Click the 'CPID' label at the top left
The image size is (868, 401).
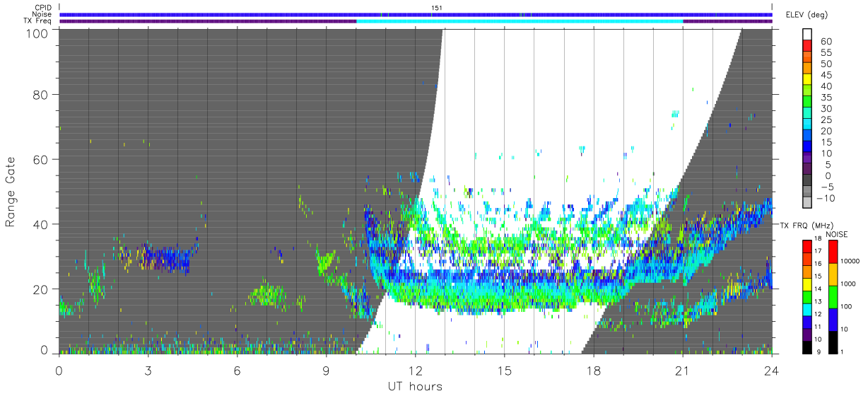(43, 8)
